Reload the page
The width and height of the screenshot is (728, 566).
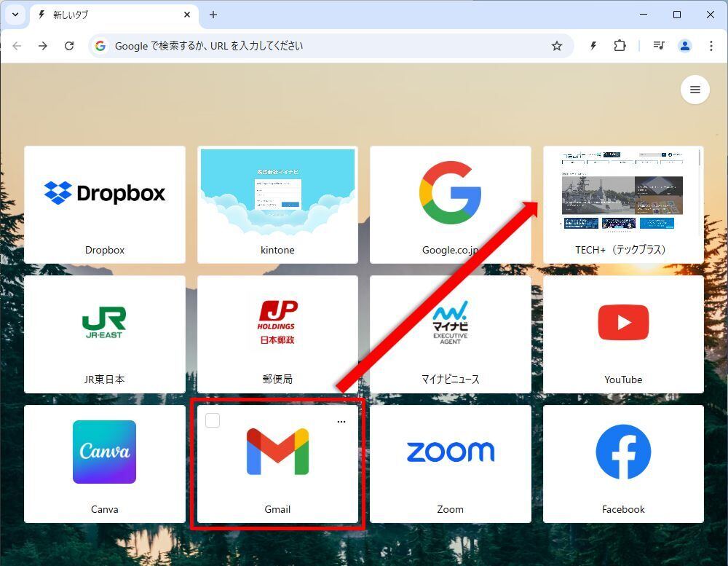69,46
